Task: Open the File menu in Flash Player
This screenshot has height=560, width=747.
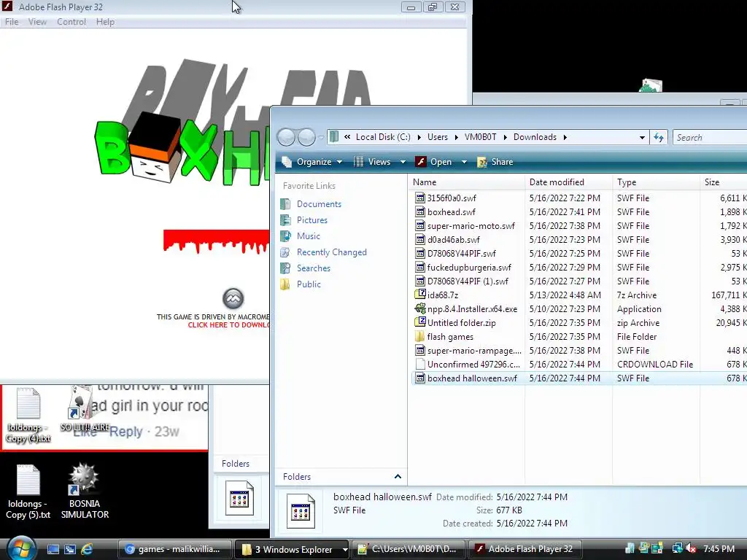Action: (x=12, y=22)
